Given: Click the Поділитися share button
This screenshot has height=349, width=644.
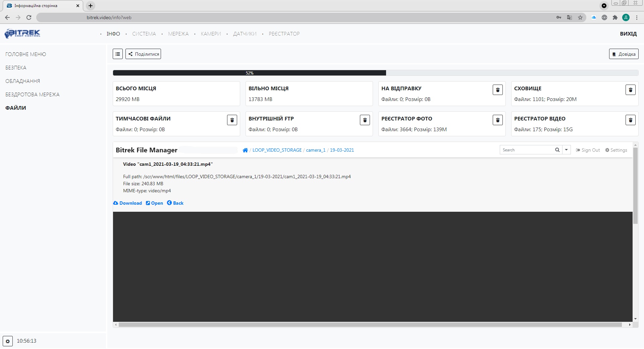Looking at the screenshot, I should tap(143, 54).
